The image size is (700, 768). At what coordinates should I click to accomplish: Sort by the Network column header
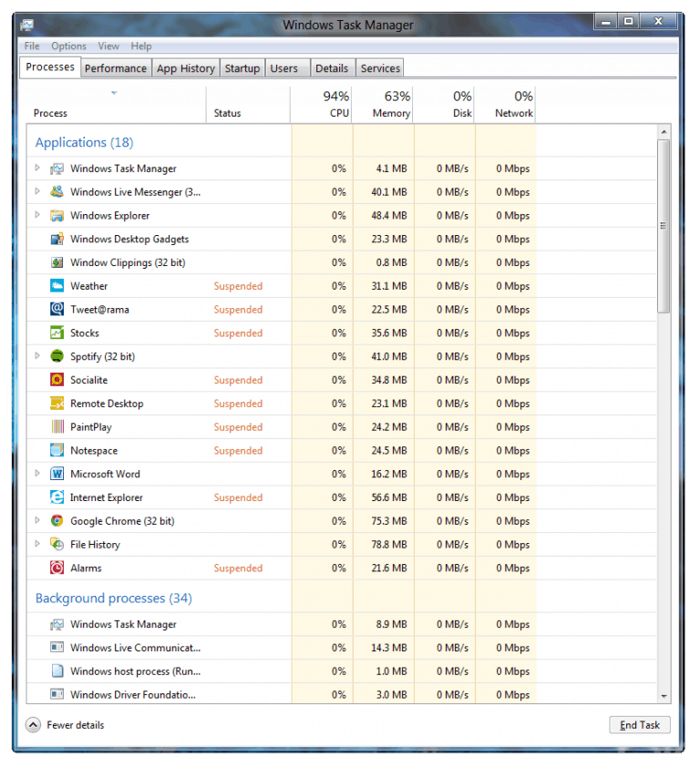pyautogui.click(x=505, y=105)
